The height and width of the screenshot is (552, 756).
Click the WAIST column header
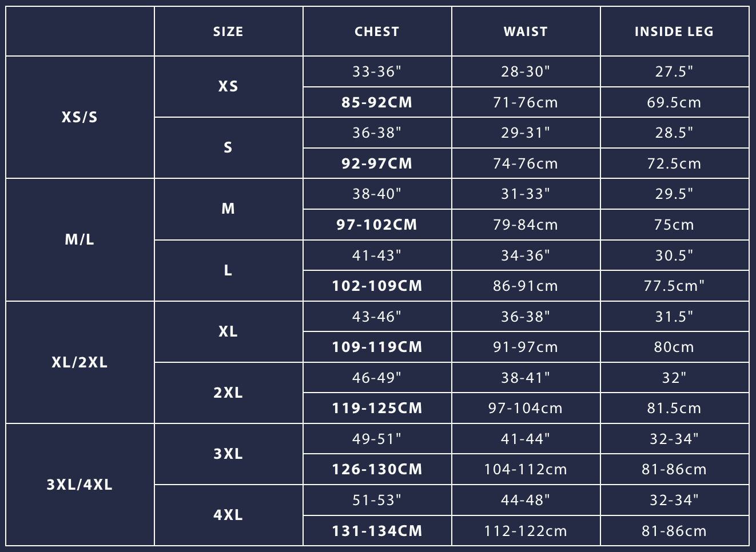[526, 31]
